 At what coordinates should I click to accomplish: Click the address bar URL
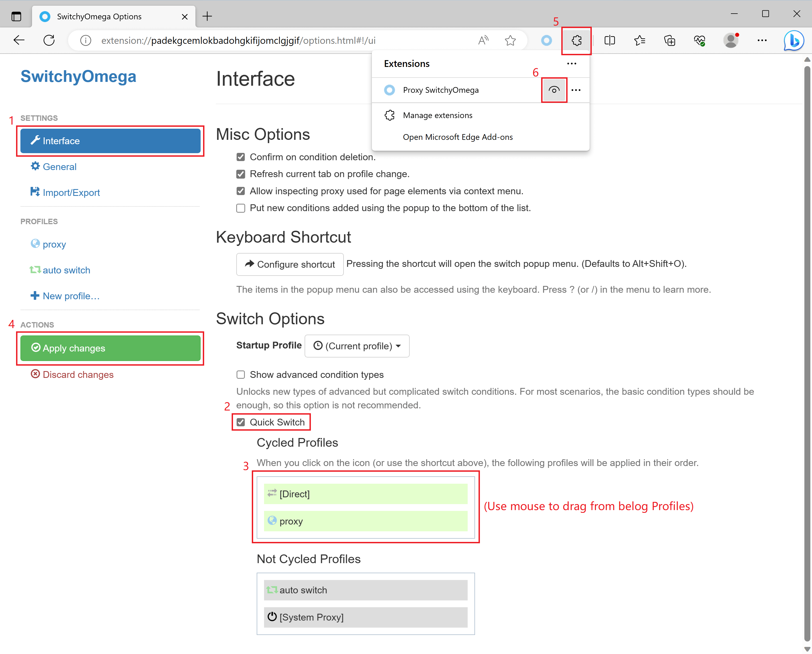[x=238, y=40]
